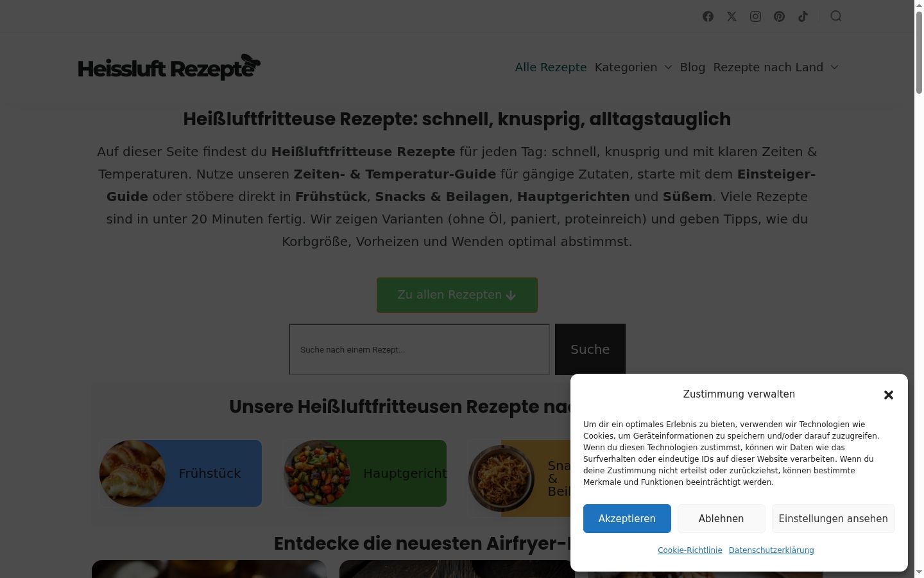
Task: Open Rezepte nach Land menu item
Action: point(768,67)
